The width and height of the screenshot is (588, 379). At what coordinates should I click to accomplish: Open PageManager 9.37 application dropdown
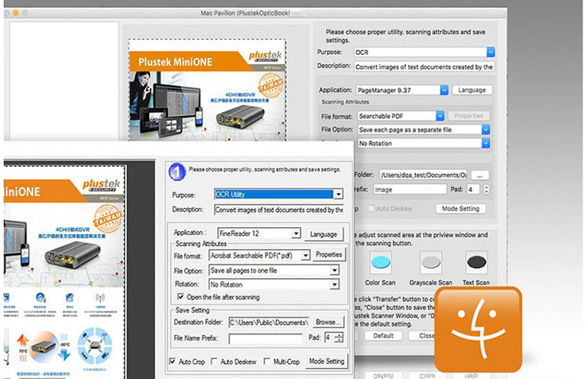(444, 90)
